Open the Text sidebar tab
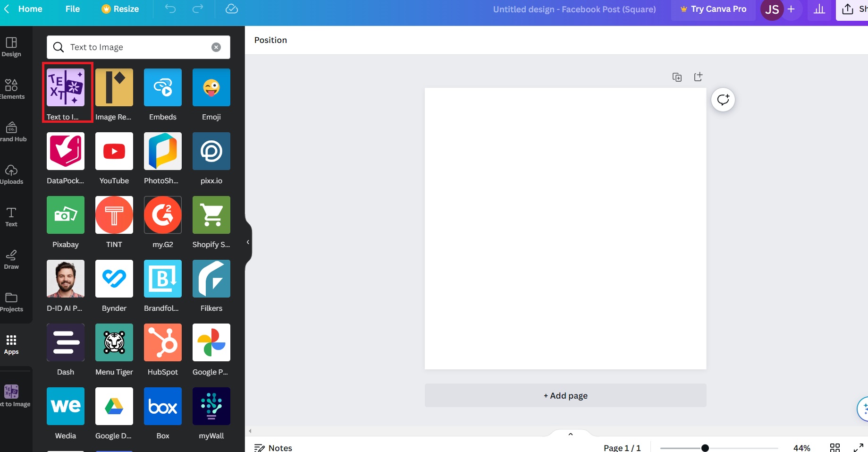Screen dimensions: 868x452 click(x=11, y=217)
